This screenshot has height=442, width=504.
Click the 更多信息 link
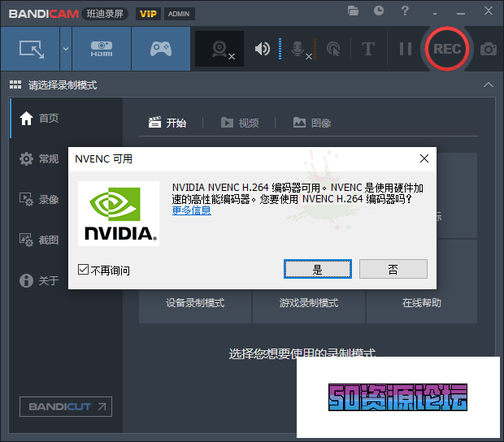(x=192, y=210)
